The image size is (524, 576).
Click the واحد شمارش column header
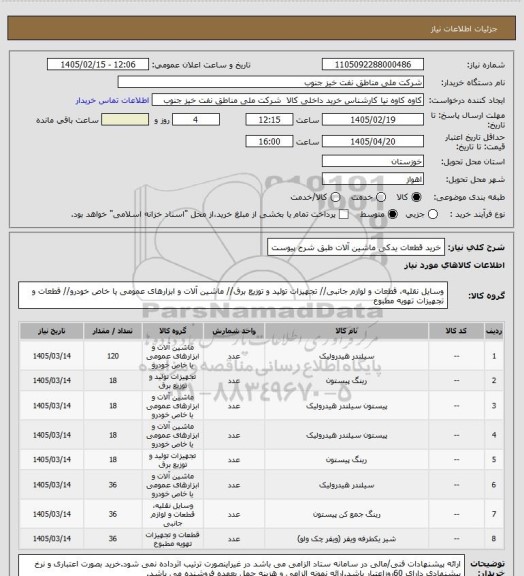(x=234, y=331)
